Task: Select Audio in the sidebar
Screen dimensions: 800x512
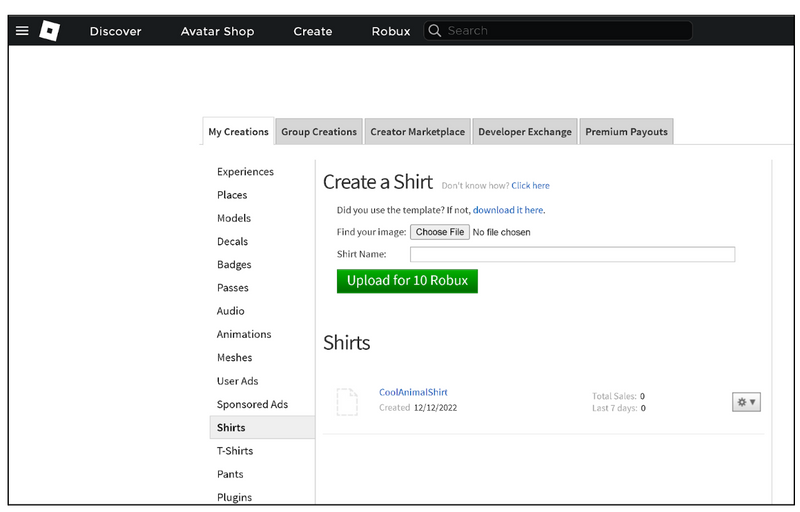Action: (x=231, y=311)
